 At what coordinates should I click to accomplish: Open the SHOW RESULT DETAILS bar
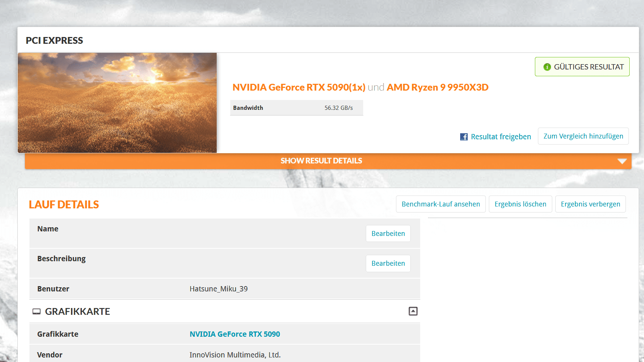[328, 161]
